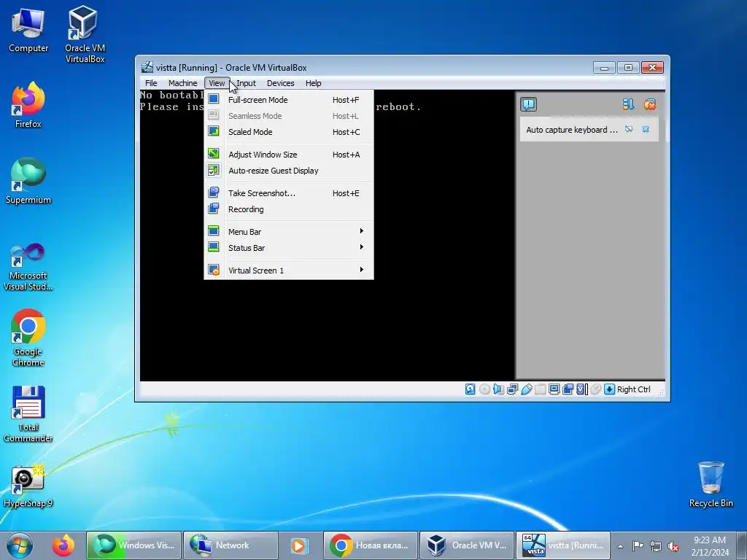Open Oracle VM VirtualBox desktop shortcut
Viewport: 747px width, 560px height.
coord(85,34)
